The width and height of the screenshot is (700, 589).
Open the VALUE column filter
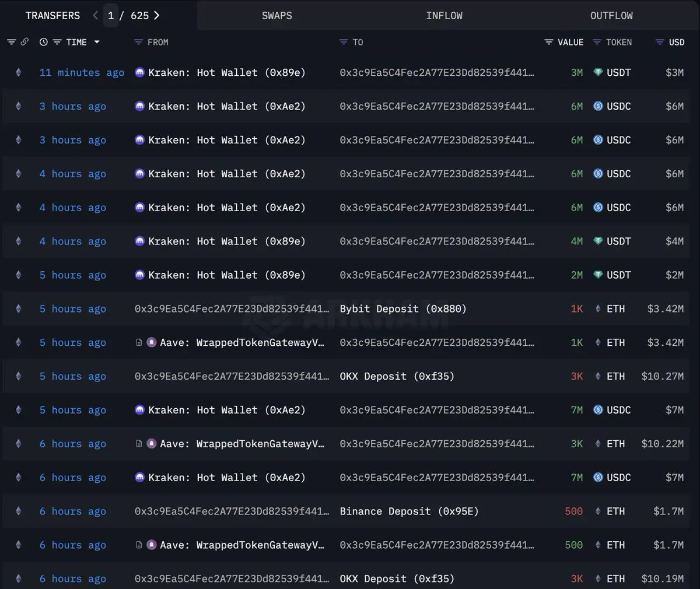(548, 42)
